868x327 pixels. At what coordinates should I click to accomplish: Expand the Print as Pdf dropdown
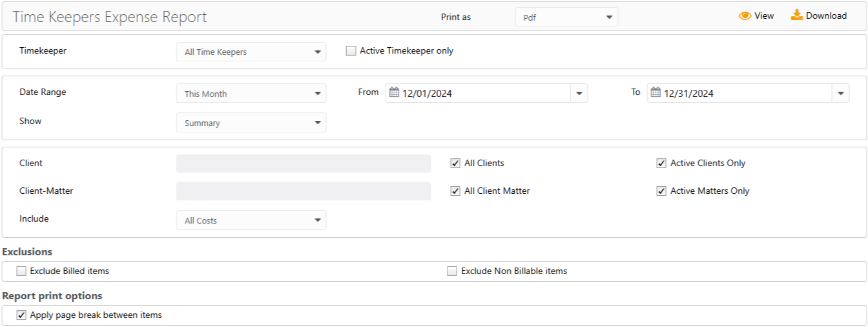coord(609,17)
